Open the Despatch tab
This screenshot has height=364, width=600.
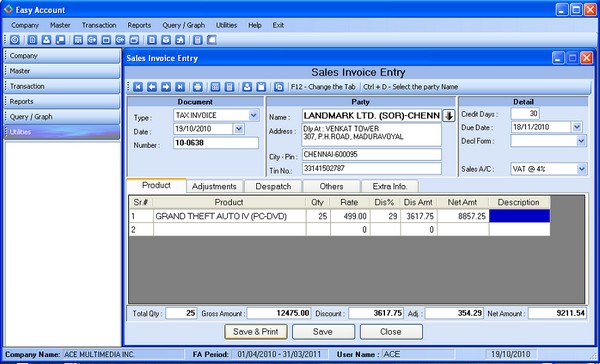pyautogui.click(x=273, y=186)
